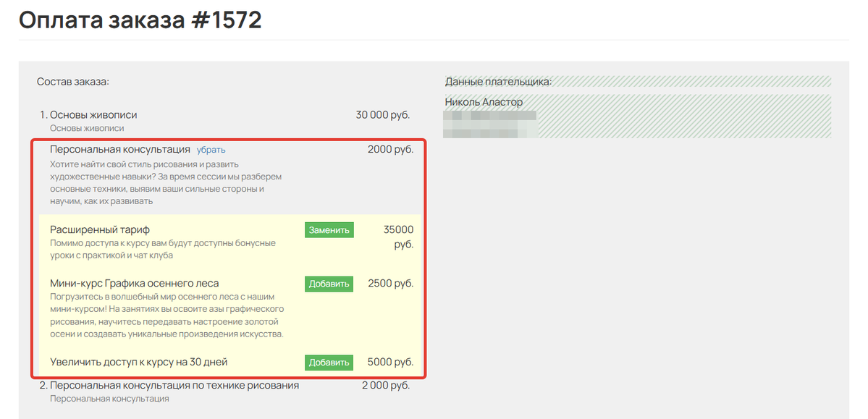Click the "Мини-курс Графика осеннего леса" title

click(x=135, y=284)
